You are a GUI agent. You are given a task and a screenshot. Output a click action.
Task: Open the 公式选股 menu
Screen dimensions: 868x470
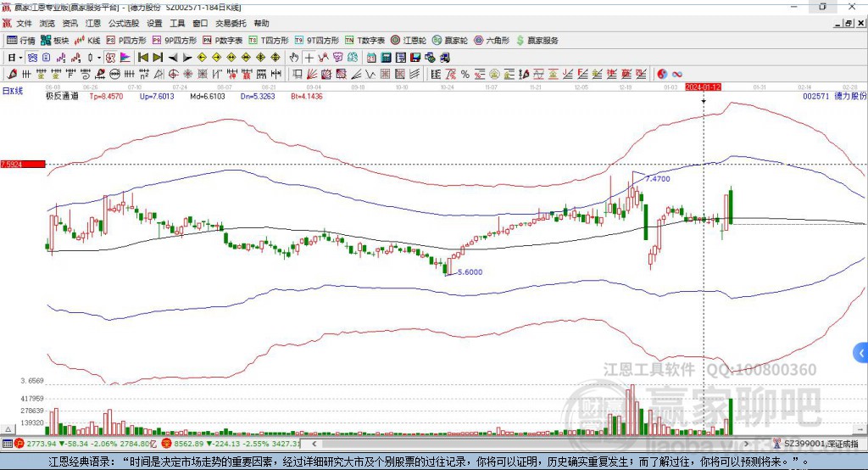(124, 23)
